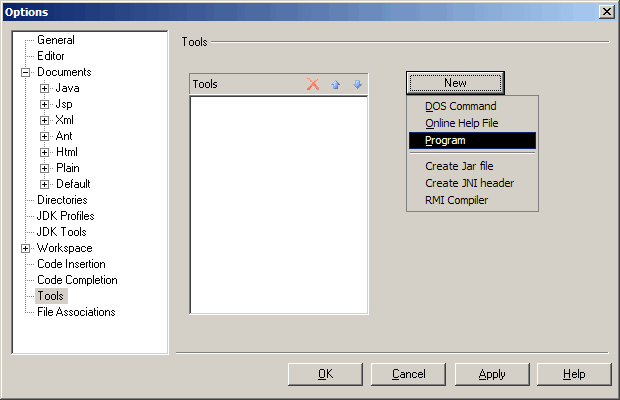The height and width of the screenshot is (400, 620).
Task: Select Ant under Documents
Action: point(64,136)
